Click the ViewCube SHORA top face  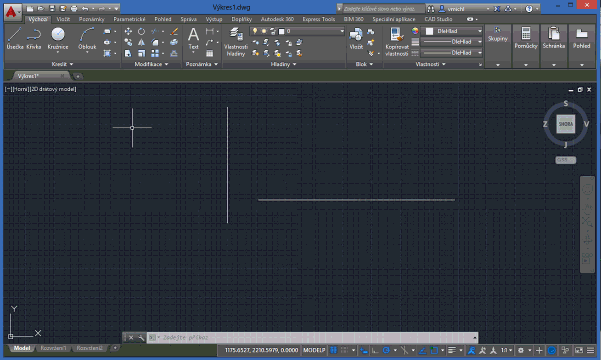566,124
